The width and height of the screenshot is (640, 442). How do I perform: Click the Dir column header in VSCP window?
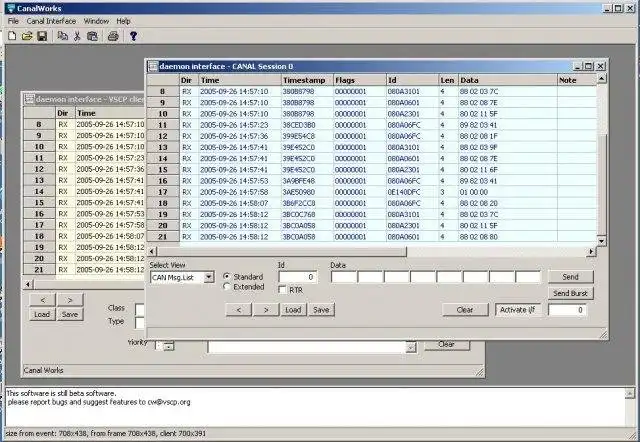pyautogui.click(x=65, y=113)
